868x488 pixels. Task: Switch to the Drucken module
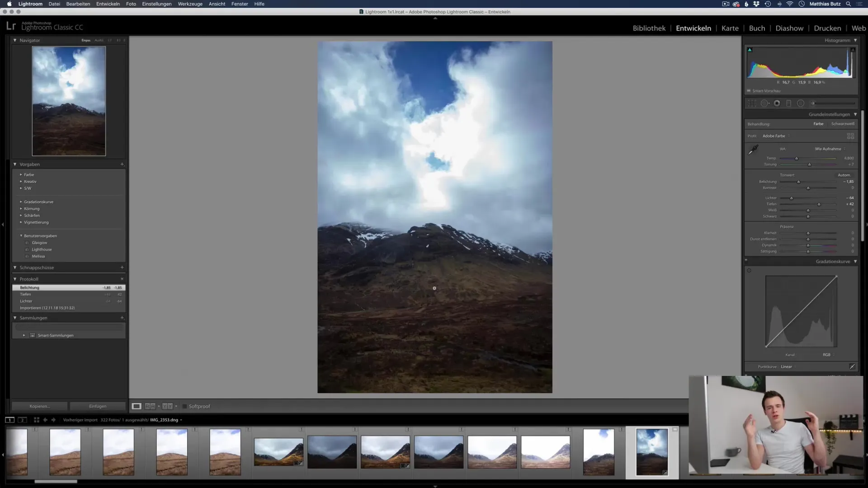(x=827, y=28)
